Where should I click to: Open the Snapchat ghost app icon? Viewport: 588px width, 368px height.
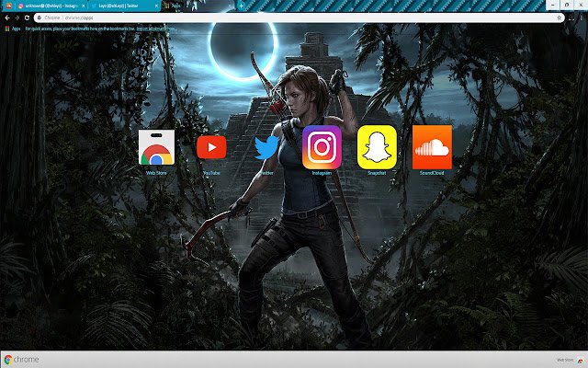coord(377,147)
